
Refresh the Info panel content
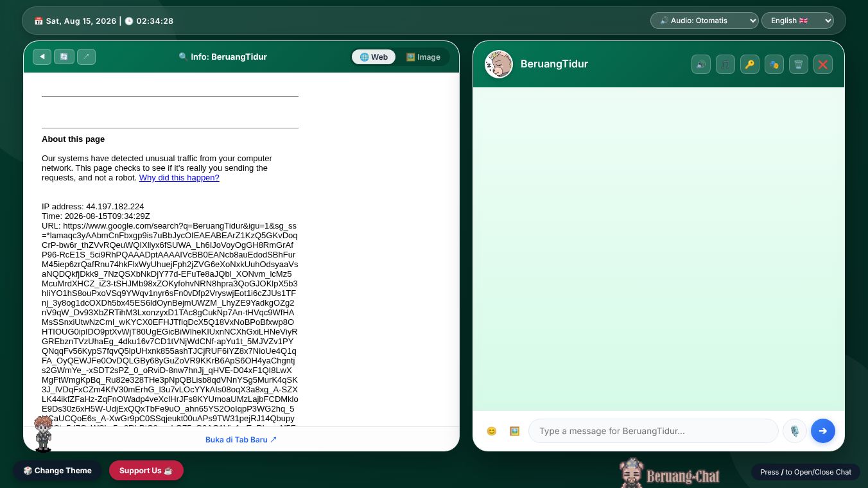[64, 57]
